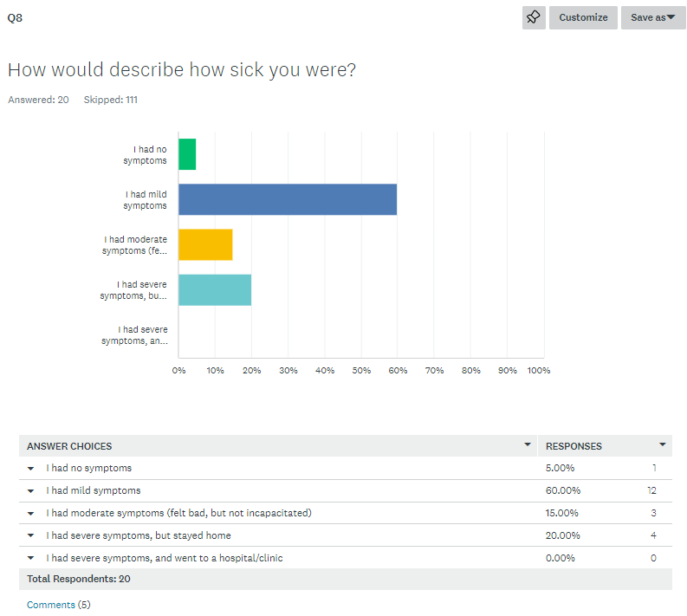The width and height of the screenshot is (687, 616).
Task: Click response count 4 for severe symptoms
Action: (653, 535)
